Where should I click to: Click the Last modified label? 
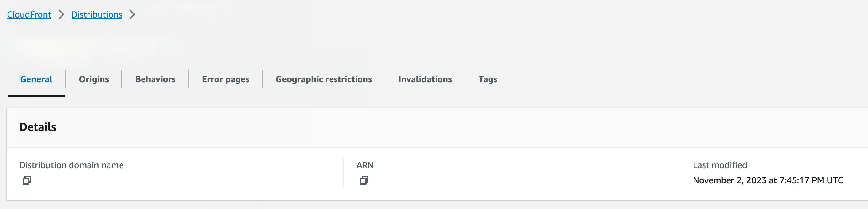(x=720, y=165)
